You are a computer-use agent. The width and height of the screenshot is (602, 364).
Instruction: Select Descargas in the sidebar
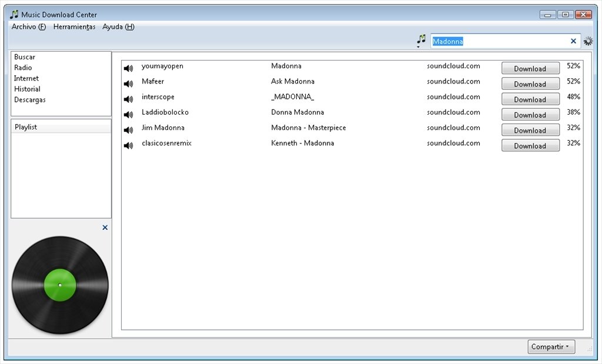(x=29, y=100)
